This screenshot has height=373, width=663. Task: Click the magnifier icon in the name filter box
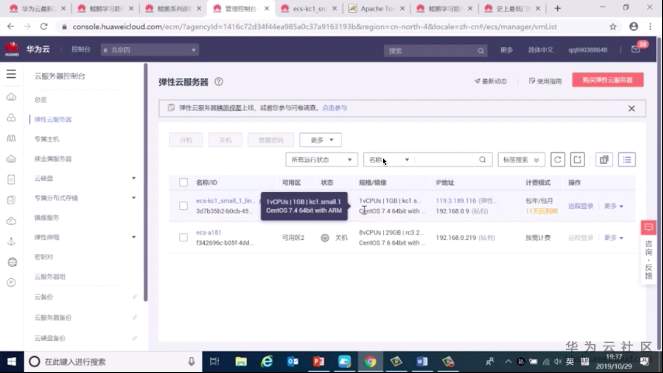click(482, 160)
